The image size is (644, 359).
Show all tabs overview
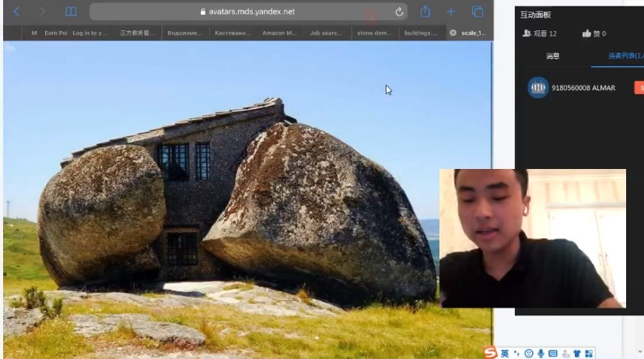478,12
